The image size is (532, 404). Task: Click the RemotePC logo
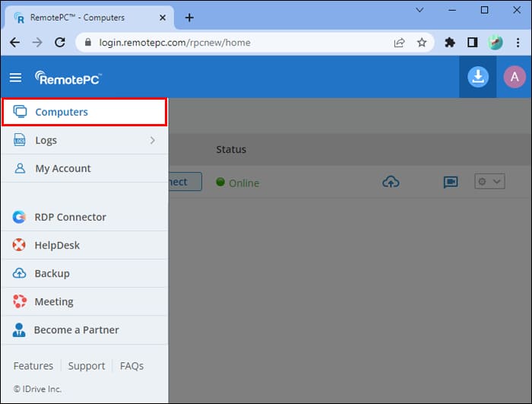coord(68,78)
